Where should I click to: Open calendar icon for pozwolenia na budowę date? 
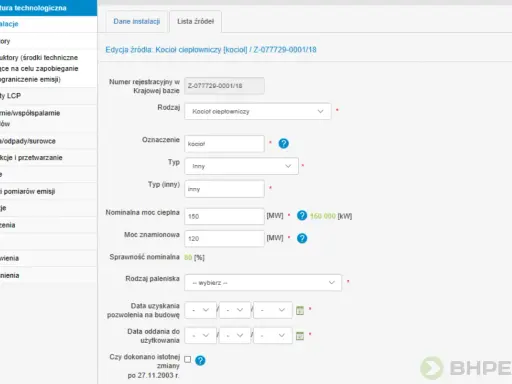click(x=300, y=310)
